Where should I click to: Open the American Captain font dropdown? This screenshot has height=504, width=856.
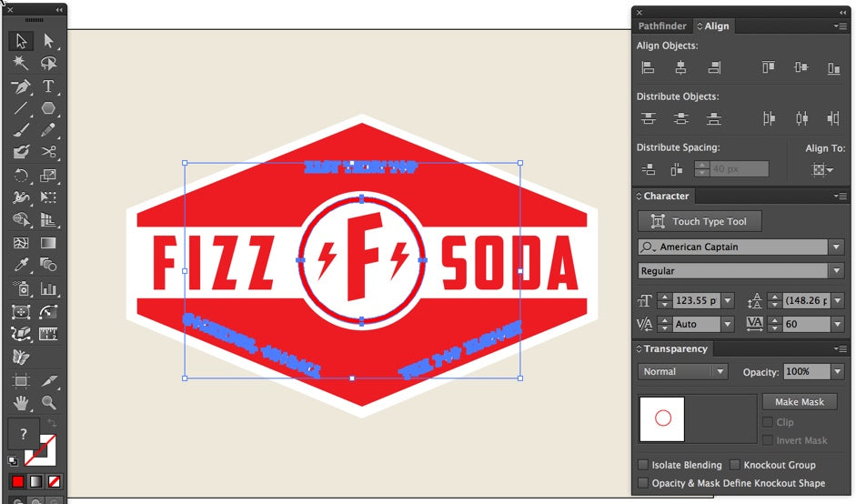[835, 247]
